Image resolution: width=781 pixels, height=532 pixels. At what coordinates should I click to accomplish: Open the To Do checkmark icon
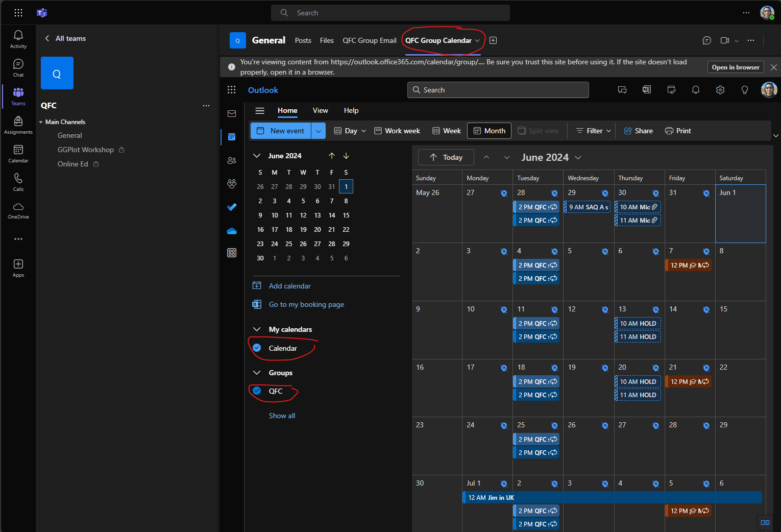pyautogui.click(x=232, y=207)
